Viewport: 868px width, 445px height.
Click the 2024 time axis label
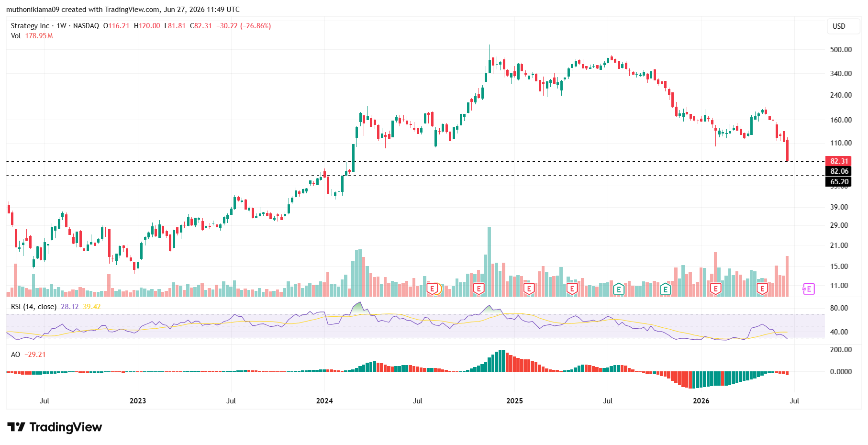324,401
